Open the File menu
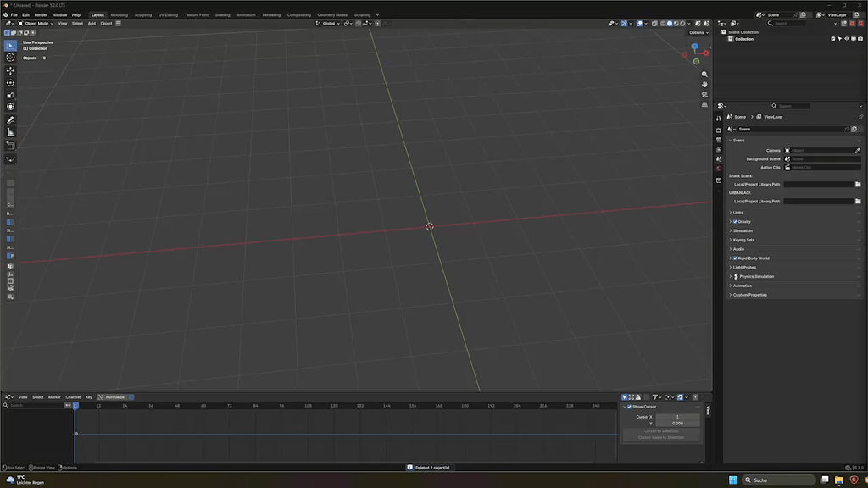Viewport: 868px width, 488px height. tap(14, 15)
